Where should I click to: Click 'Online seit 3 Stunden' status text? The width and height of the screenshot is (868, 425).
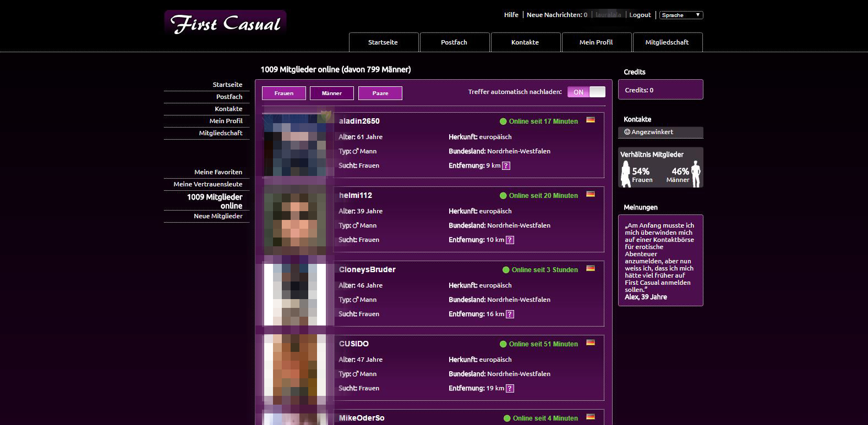(545, 270)
